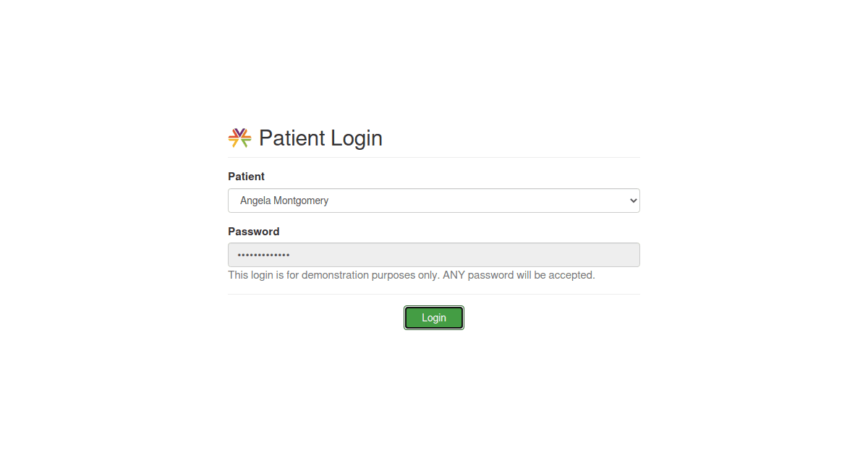The height and width of the screenshot is (456, 868).
Task: Focus the Password input field
Action: tap(434, 255)
